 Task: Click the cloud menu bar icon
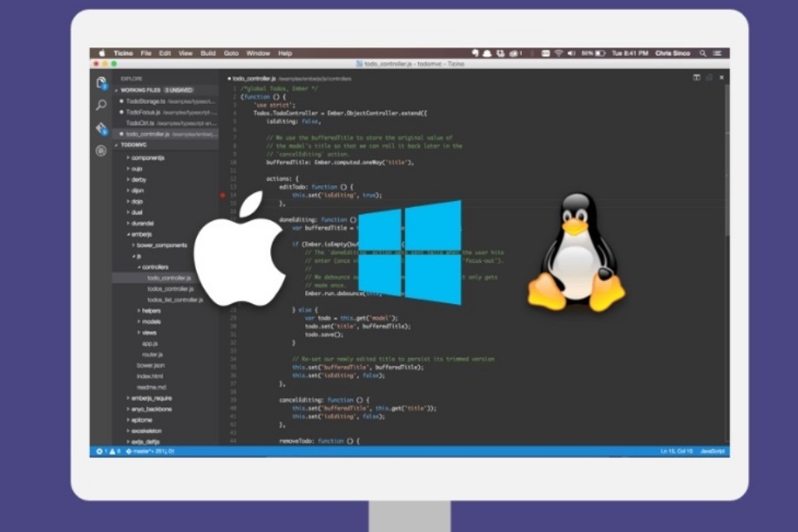coord(487,53)
